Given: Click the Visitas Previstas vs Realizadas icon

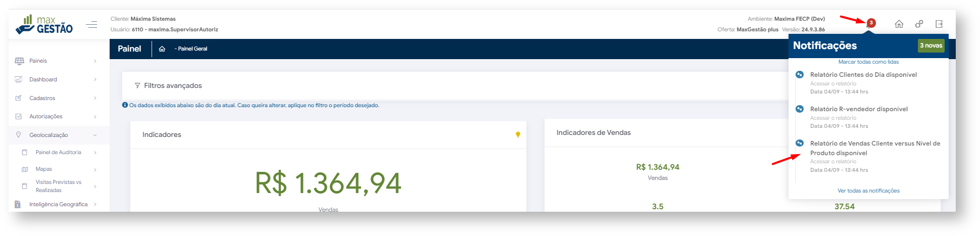Looking at the screenshot, I should tap(25, 186).
